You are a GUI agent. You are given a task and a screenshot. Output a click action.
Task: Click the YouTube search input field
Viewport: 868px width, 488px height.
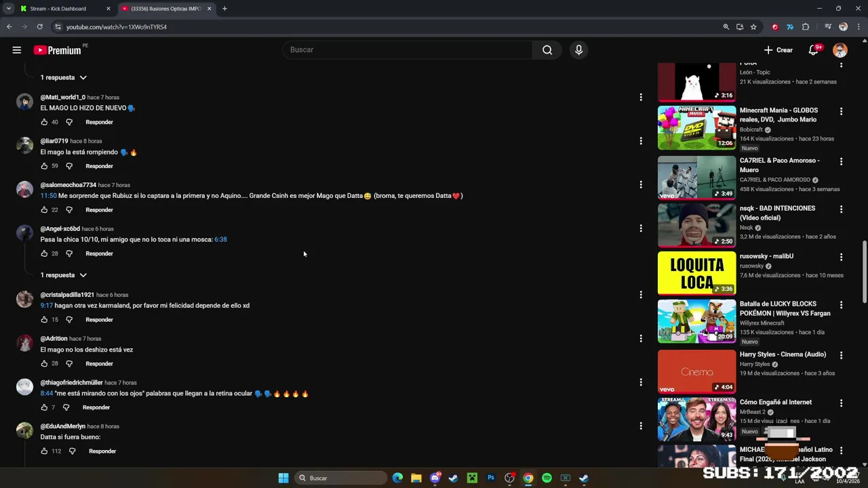tap(408, 50)
